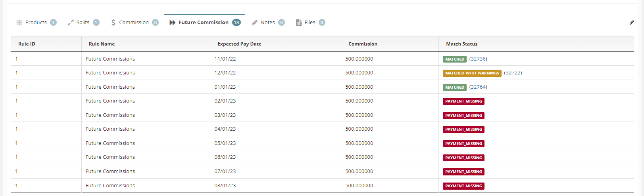Switch to the Notes tab
The image size is (644, 196).
[x=268, y=23]
